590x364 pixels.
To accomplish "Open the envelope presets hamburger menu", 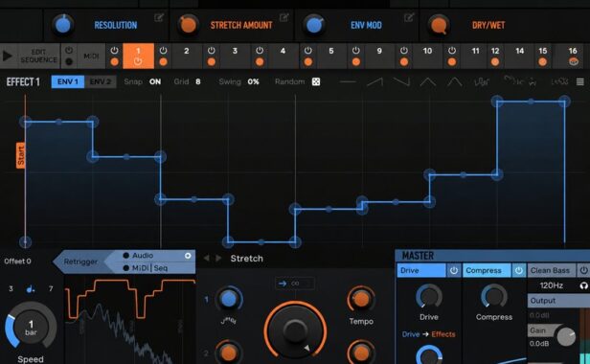I will click(579, 81).
